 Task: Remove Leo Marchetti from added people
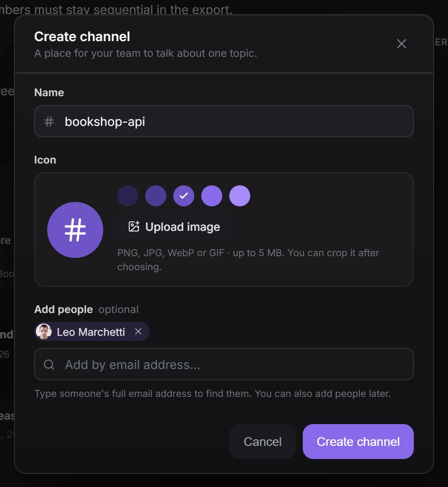(x=138, y=331)
